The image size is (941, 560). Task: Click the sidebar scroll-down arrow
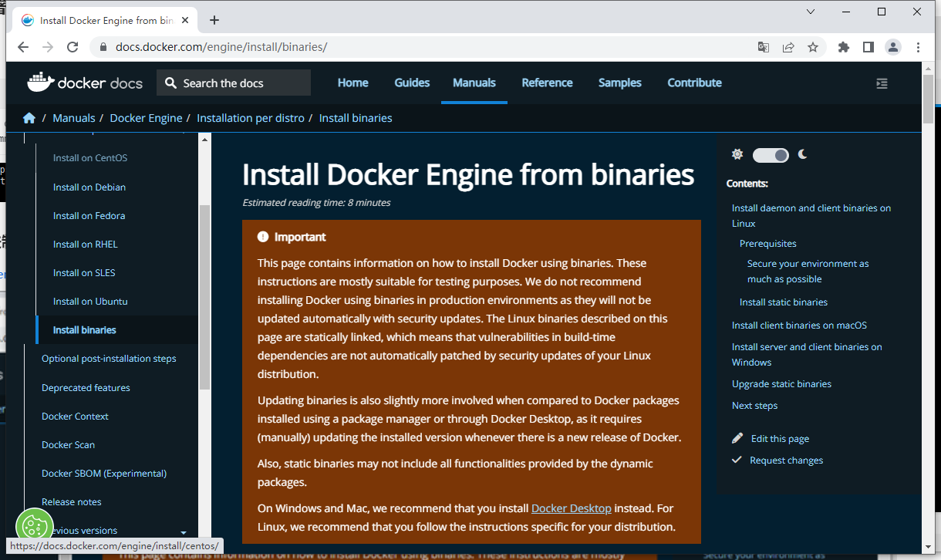184,532
